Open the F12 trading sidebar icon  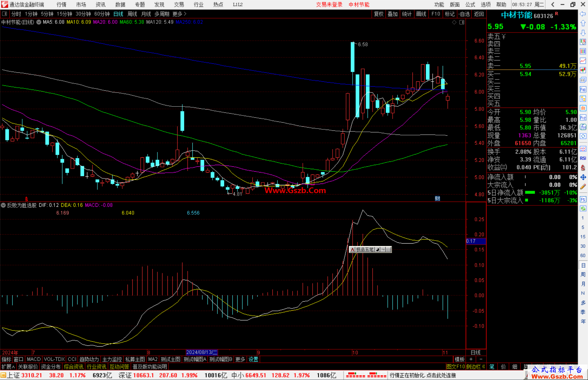pyautogui.click(x=583, y=118)
